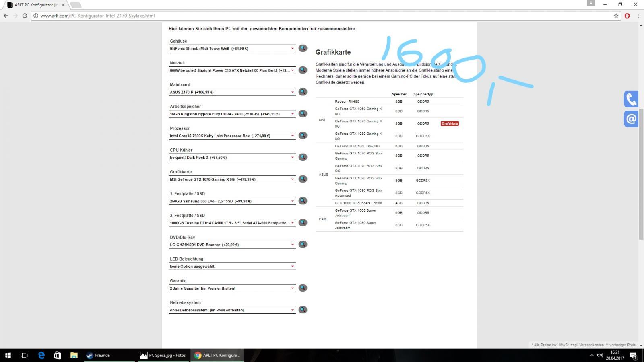The image size is (644, 362).
Task: Open the Chrome three-dot menu
Action: pos(638,16)
